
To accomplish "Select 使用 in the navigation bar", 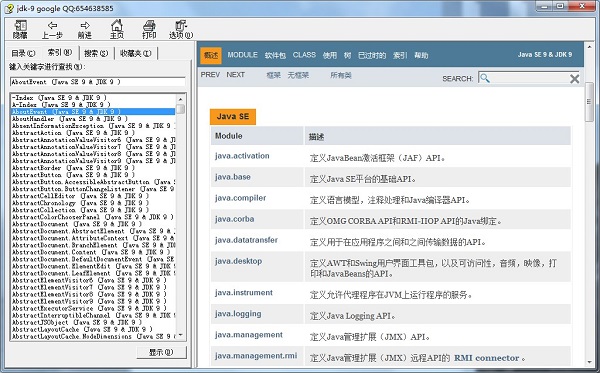I will (x=329, y=55).
